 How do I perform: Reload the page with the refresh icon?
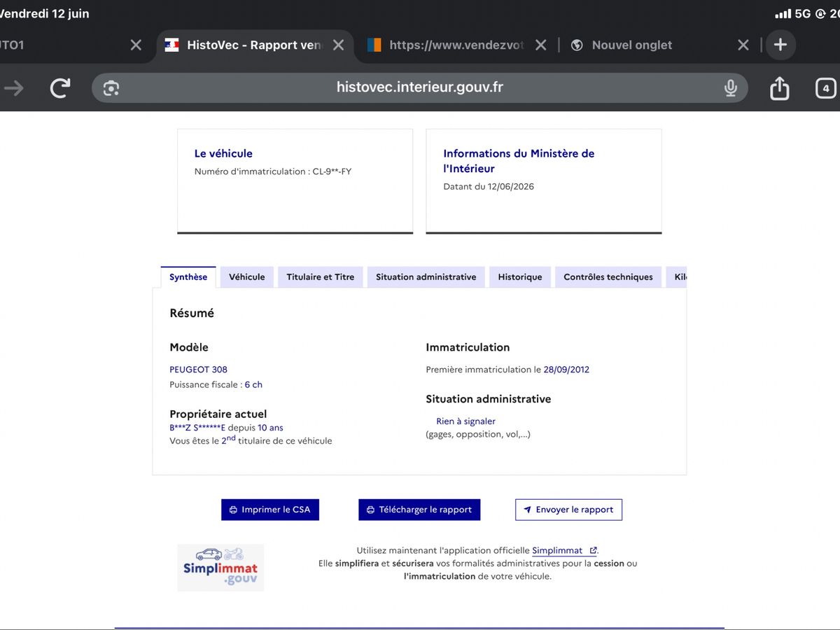pyautogui.click(x=60, y=88)
